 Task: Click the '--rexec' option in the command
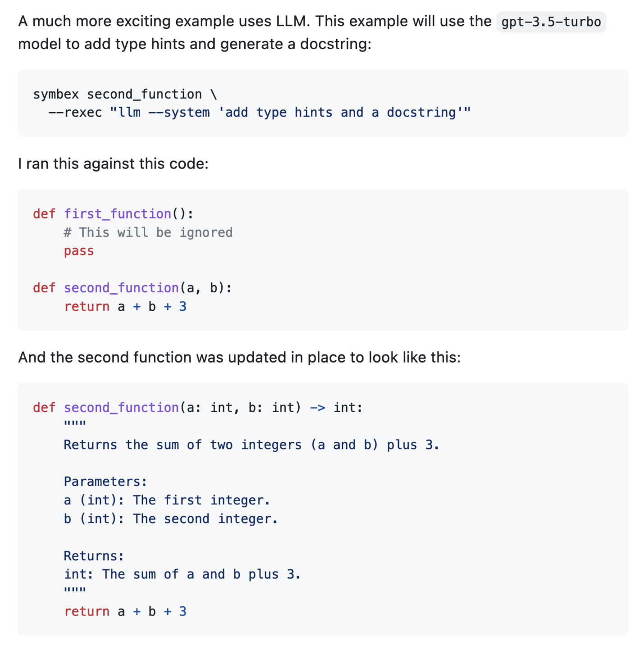pos(75,113)
